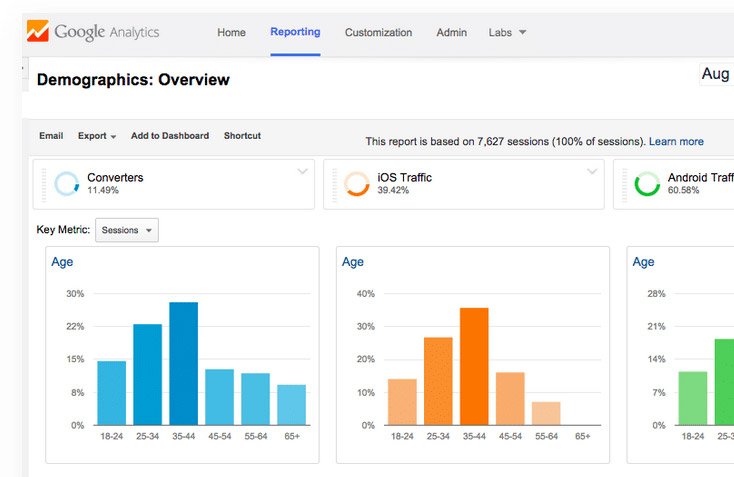Expand the iOS Traffic segment chevron
This screenshot has width=734, height=477.
point(592,171)
